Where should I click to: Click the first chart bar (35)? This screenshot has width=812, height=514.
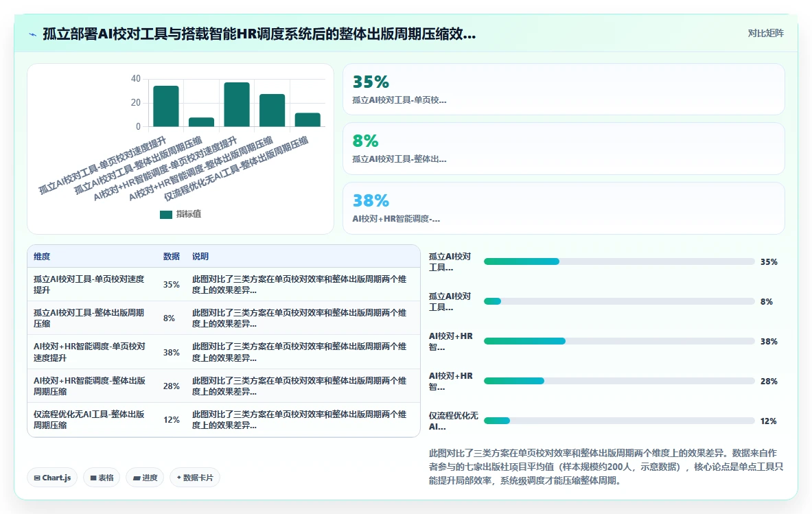(x=165, y=106)
